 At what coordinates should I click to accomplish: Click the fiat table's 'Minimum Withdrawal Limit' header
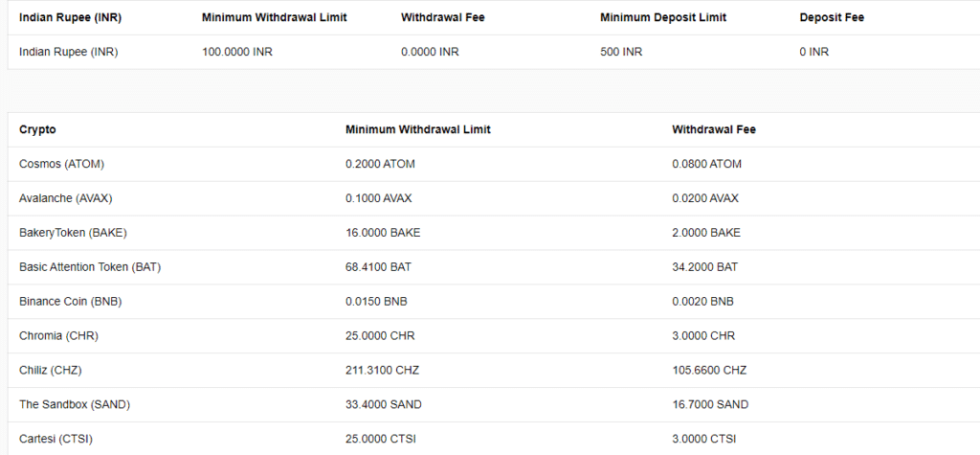pyautogui.click(x=275, y=17)
